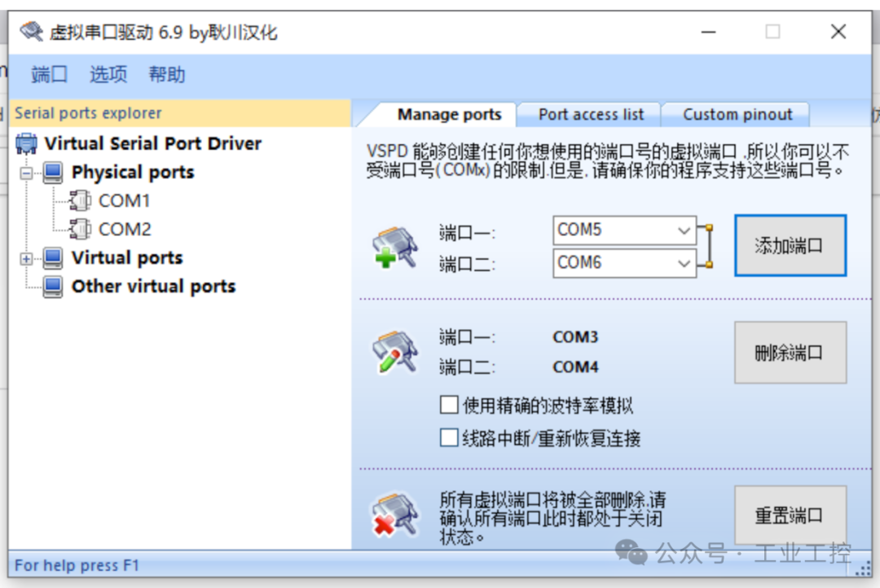Click the For help press F1 status text
This screenshot has height=588, width=880.
[x=77, y=565]
